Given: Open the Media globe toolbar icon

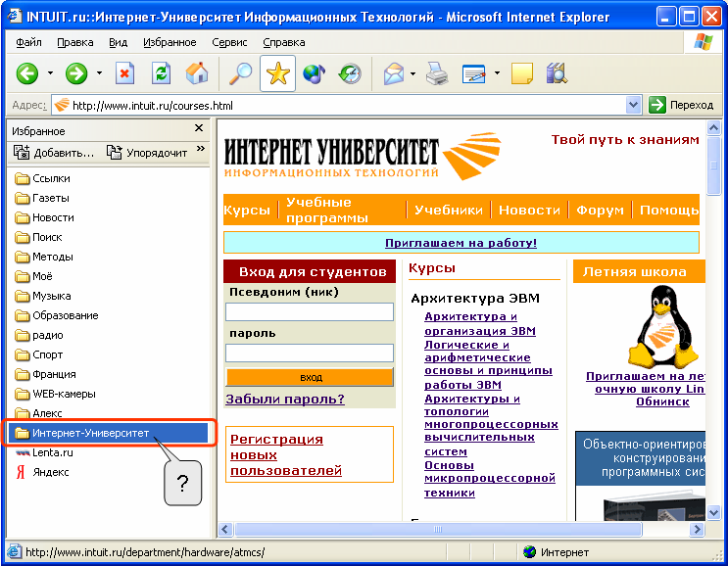Looking at the screenshot, I should coord(314,73).
